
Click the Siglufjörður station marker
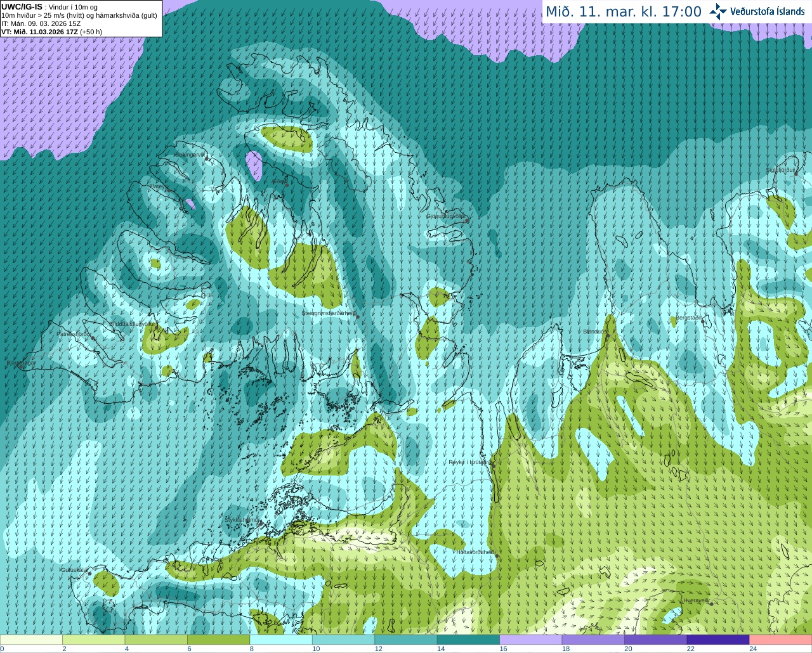click(796, 174)
